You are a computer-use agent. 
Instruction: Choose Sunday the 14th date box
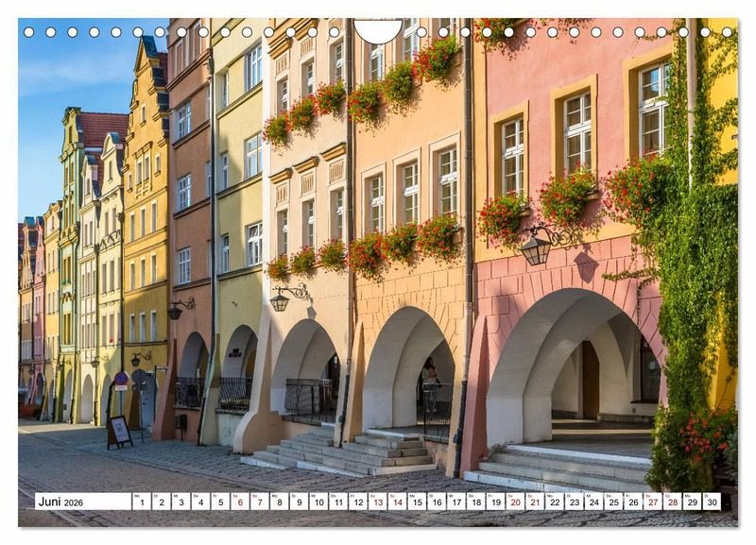(397, 502)
